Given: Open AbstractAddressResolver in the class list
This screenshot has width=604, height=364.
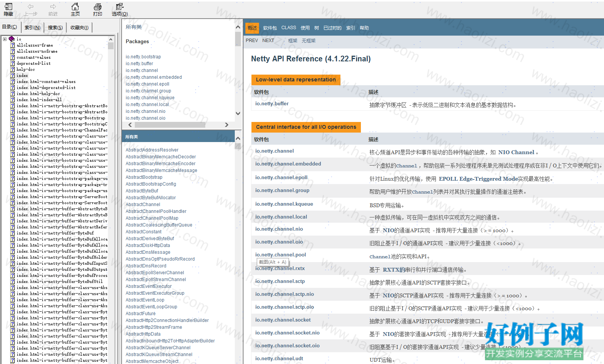Looking at the screenshot, I should 152,150.
